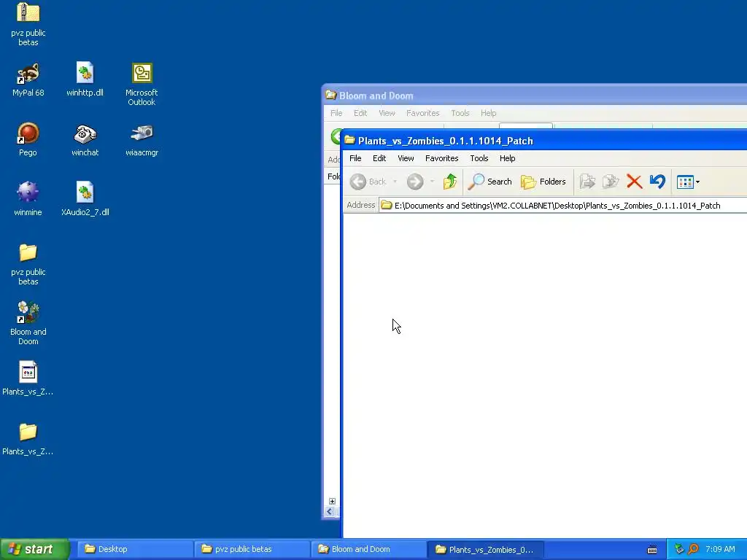Click the Forward arrow in Patch window

pyautogui.click(x=415, y=182)
